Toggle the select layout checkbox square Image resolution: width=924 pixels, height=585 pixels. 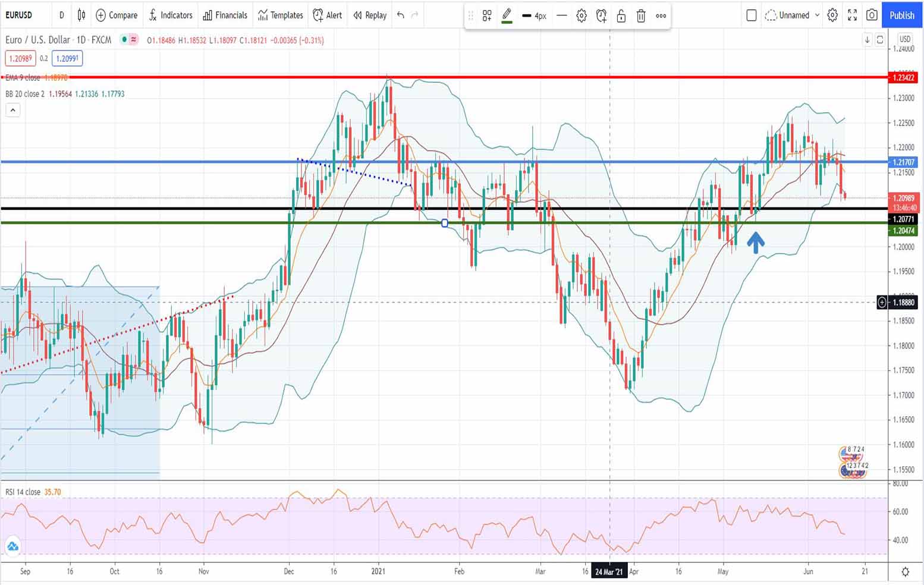[752, 15]
